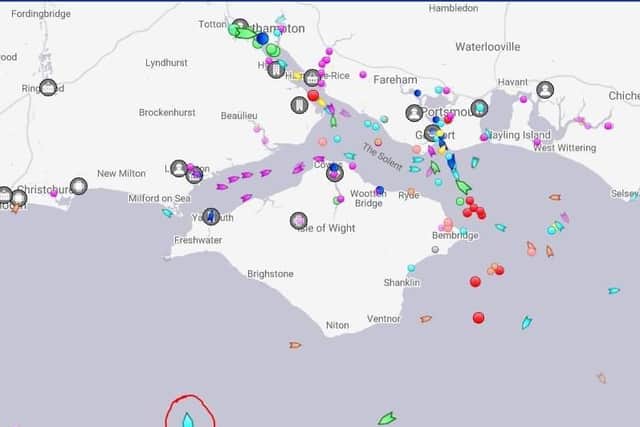640x427 pixels.
Task: Click the Hambledon place label
Action: tap(453, 8)
